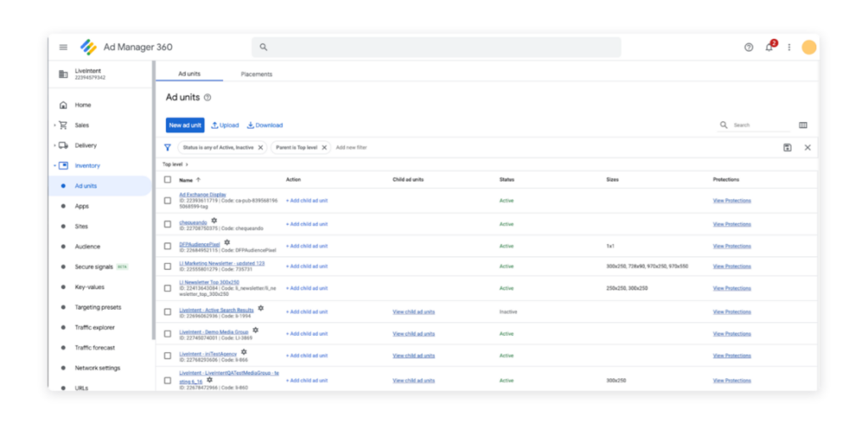868x424 pixels.
Task: Open Targeting presets in the sidebar
Action: (100, 307)
